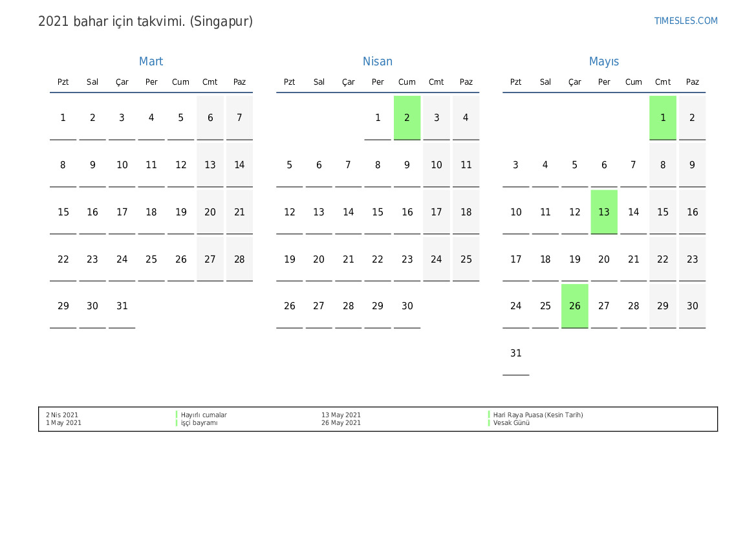This screenshot has width=756, height=535.
Task: Open the Mayıs month heading
Action: click(603, 61)
